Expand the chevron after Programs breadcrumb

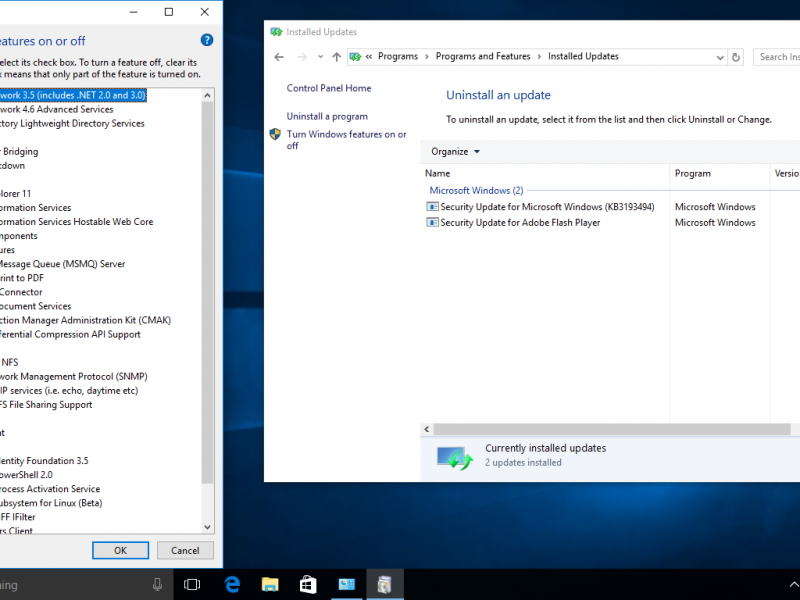[427, 57]
